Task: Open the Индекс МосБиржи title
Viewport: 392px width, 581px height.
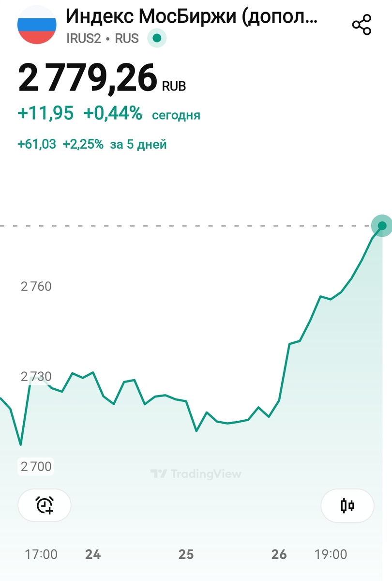Action: click(192, 17)
